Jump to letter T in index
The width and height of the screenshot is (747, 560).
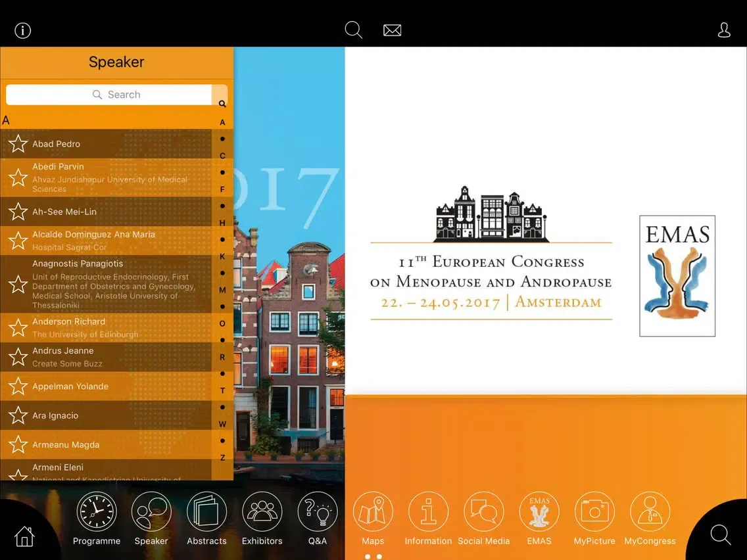[x=222, y=390]
